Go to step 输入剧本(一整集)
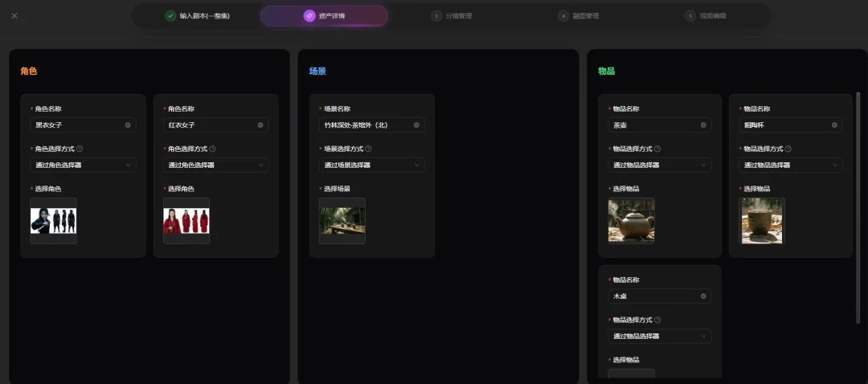This screenshot has height=384, width=868. (x=198, y=16)
